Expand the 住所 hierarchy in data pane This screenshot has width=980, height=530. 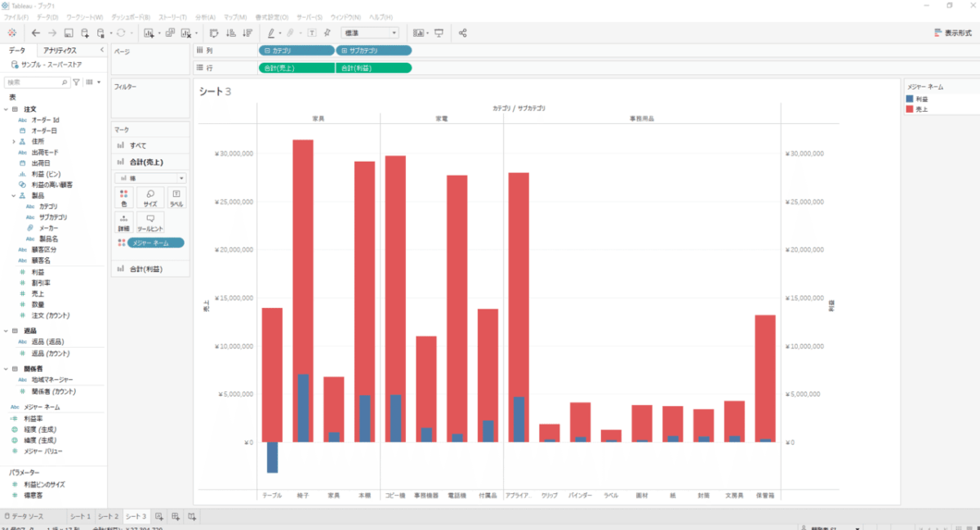[x=14, y=141]
